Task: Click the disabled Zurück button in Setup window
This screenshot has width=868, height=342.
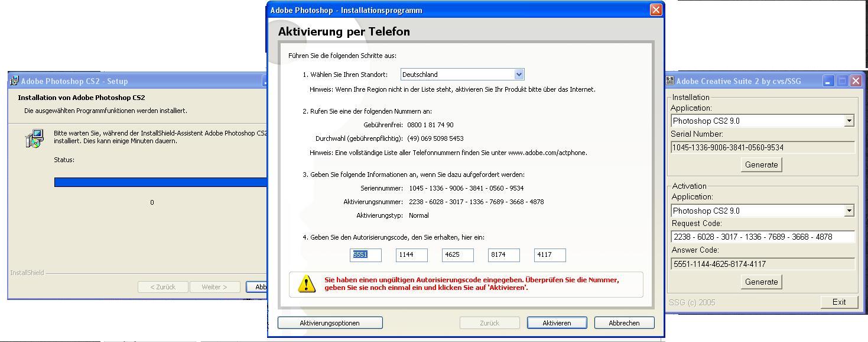Action: [x=162, y=287]
